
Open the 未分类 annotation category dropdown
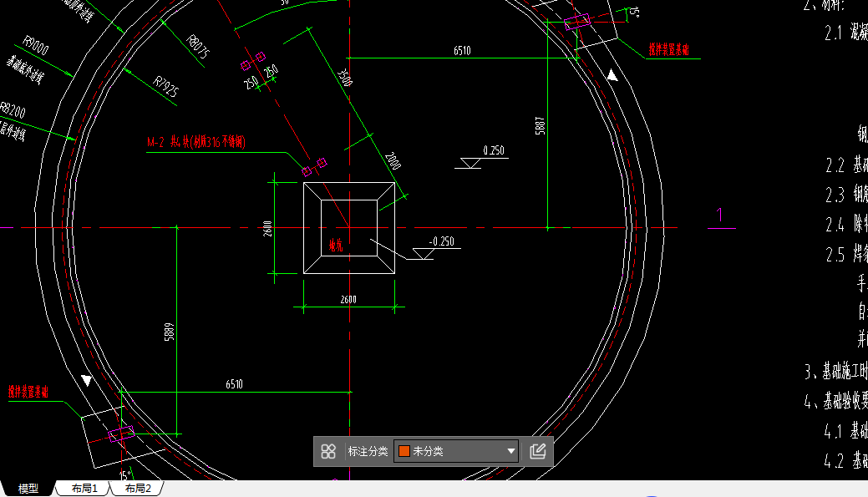[456, 452]
